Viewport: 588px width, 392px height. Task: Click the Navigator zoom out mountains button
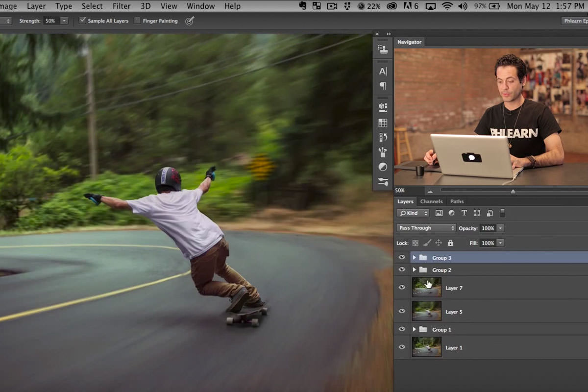pos(430,191)
